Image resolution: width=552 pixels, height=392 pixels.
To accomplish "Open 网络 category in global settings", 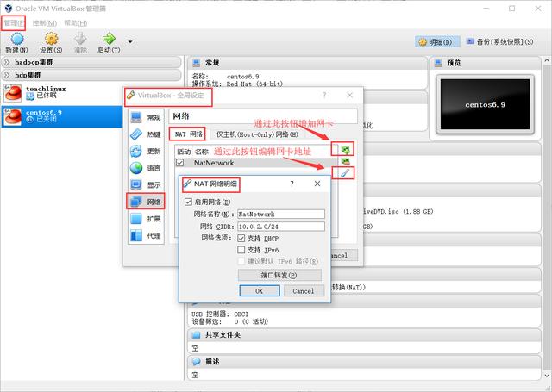I will pyautogui.click(x=146, y=202).
